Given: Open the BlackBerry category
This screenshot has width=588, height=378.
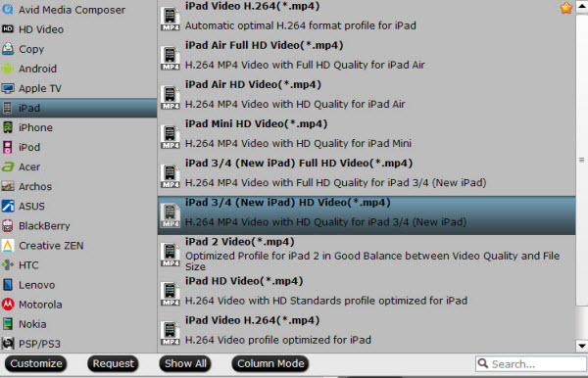Looking at the screenshot, I should click(x=78, y=225).
